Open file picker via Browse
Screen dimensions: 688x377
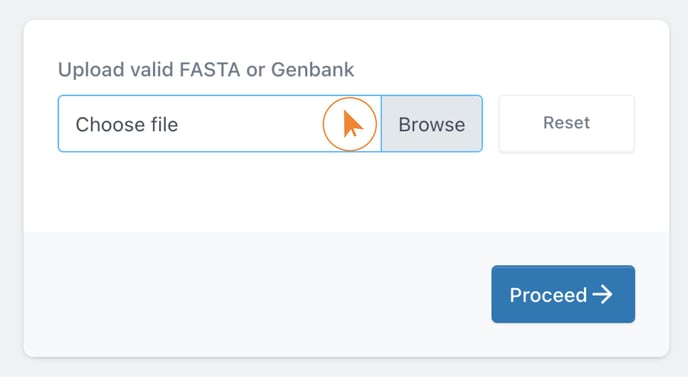point(432,124)
